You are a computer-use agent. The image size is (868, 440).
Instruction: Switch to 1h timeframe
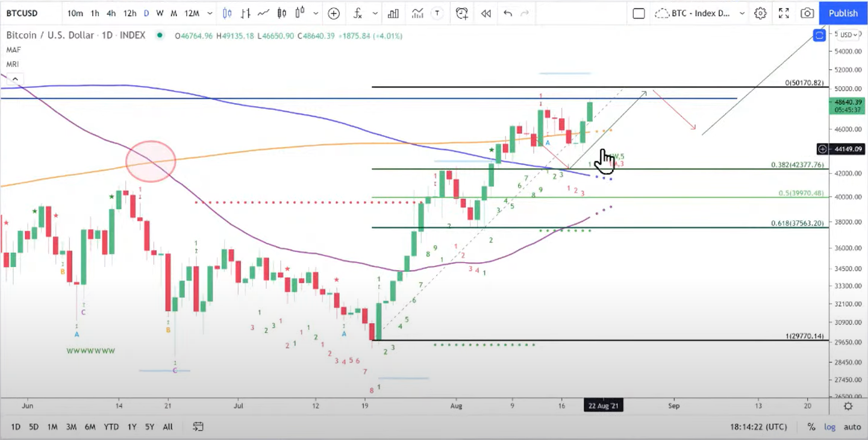click(95, 13)
